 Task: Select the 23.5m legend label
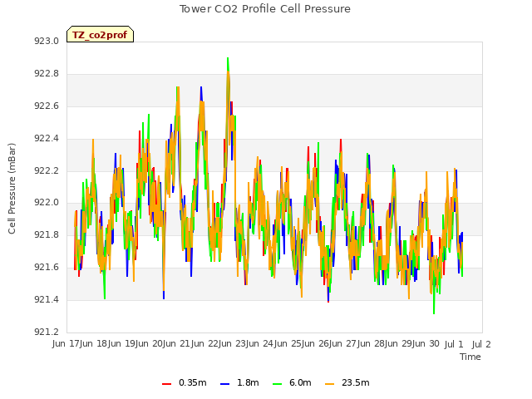tap(355, 382)
